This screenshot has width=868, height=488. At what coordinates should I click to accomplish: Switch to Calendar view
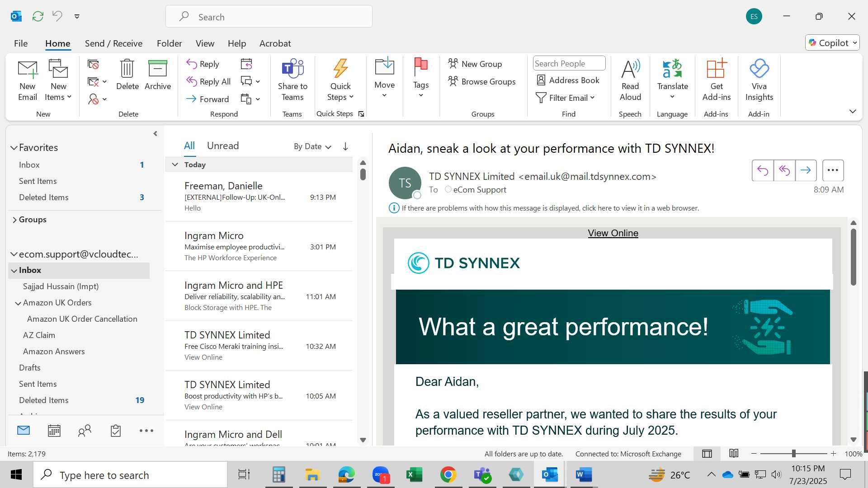pos(54,431)
